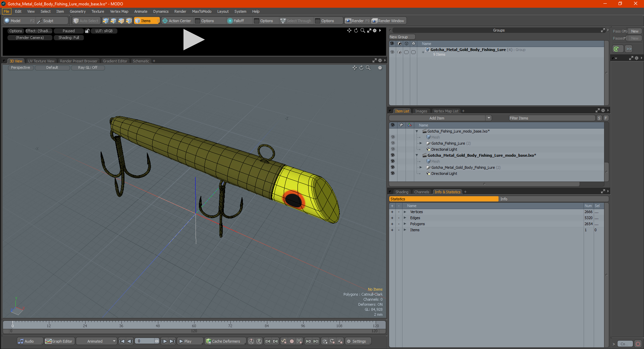Switch to UV Texture View tab
644x349 pixels.
pyautogui.click(x=41, y=61)
